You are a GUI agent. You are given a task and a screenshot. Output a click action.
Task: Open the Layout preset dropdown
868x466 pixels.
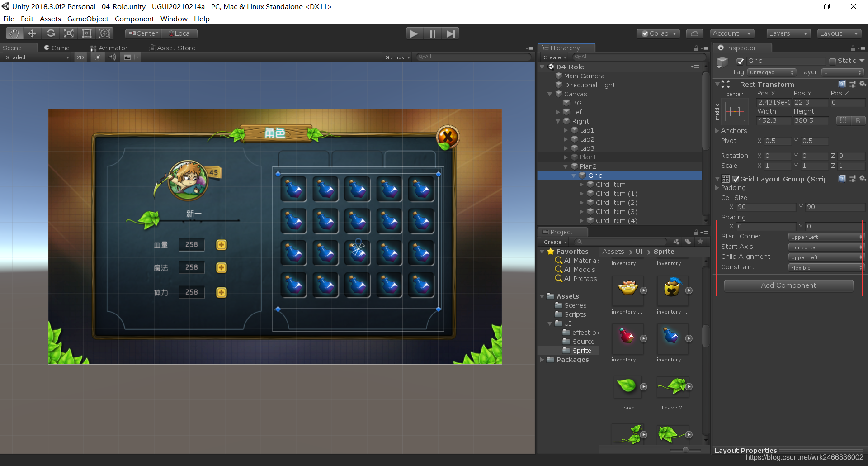coord(839,33)
